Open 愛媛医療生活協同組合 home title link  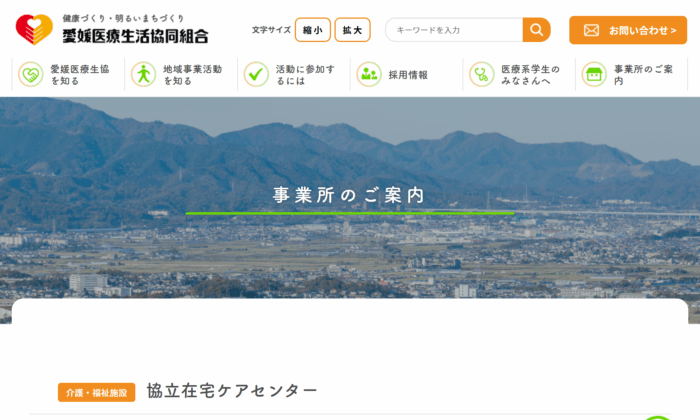point(135,37)
